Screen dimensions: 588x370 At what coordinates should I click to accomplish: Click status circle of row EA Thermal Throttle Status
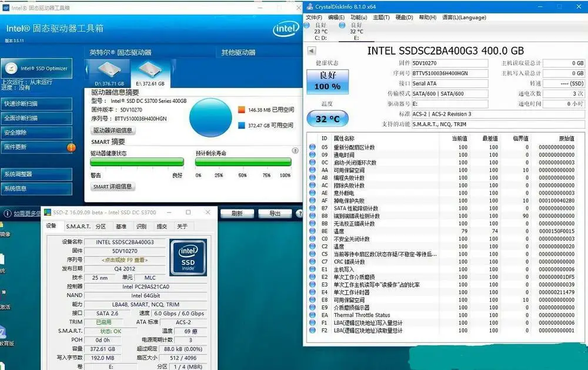(x=312, y=315)
